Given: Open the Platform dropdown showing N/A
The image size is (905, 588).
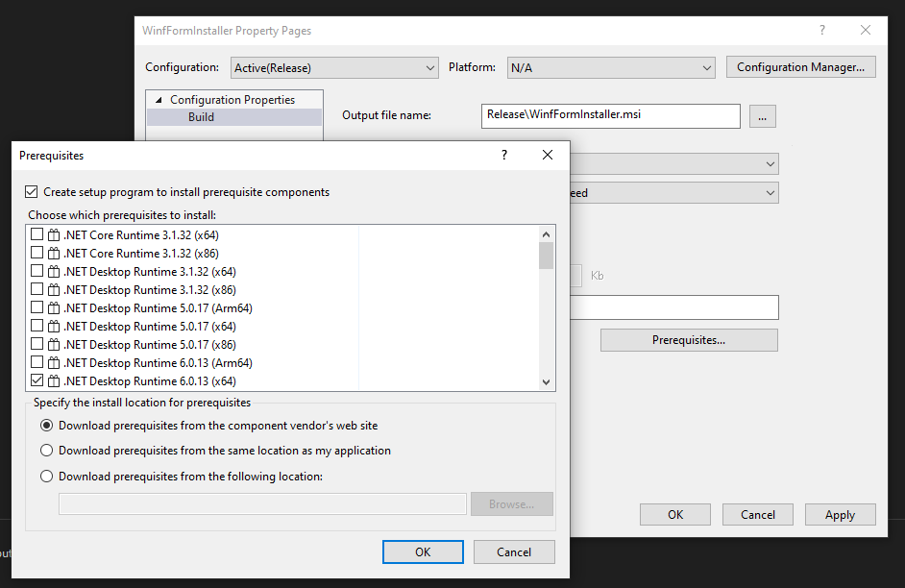Looking at the screenshot, I should [x=611, y=67].
